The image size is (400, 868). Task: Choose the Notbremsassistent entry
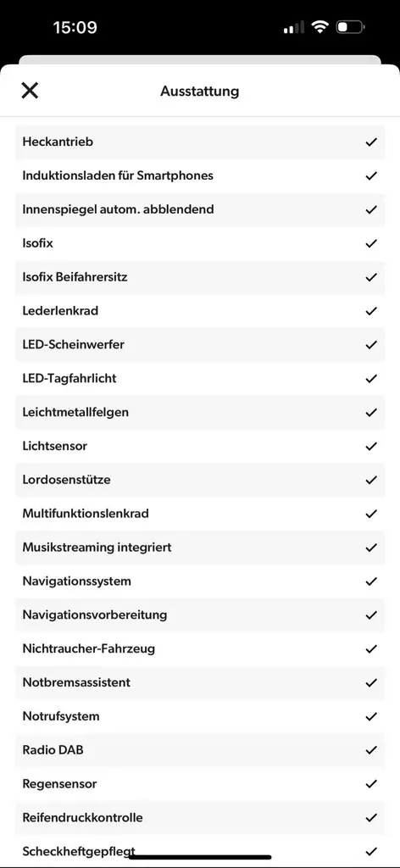(200, 682)
